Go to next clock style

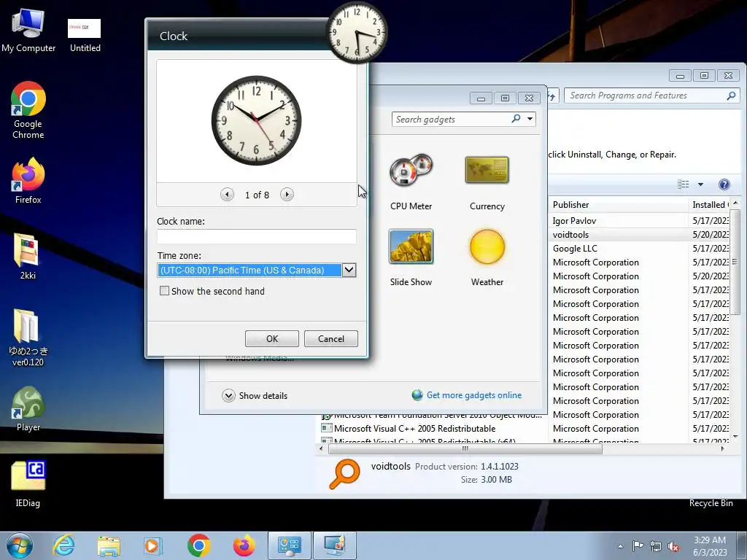pyautogui.click(x=287, y=194)
